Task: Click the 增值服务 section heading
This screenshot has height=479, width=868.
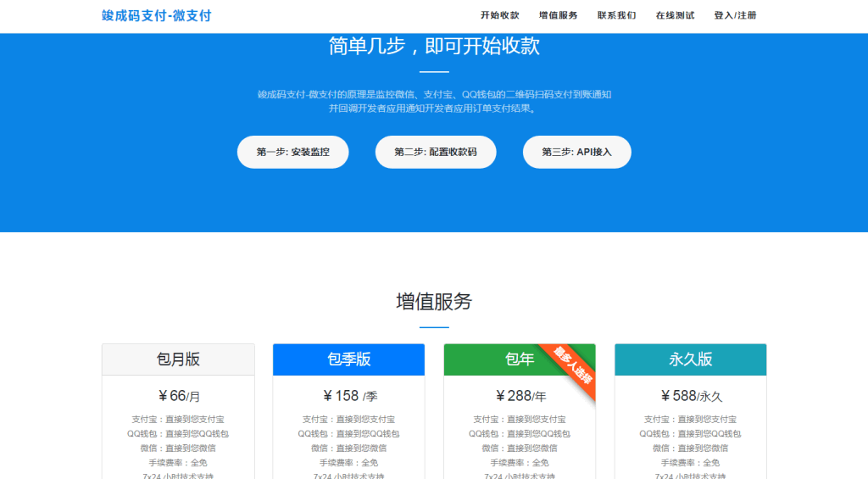Action: (434, 301)
